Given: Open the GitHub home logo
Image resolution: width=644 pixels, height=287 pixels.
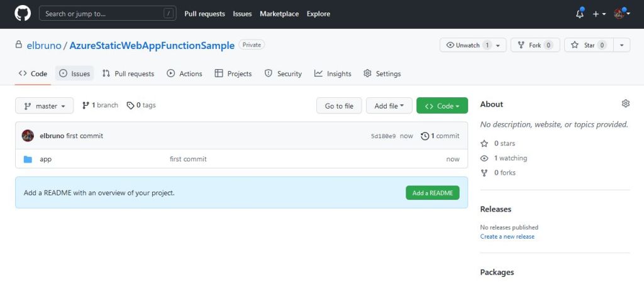Looking at the screenshot, I should coord(23,14).
